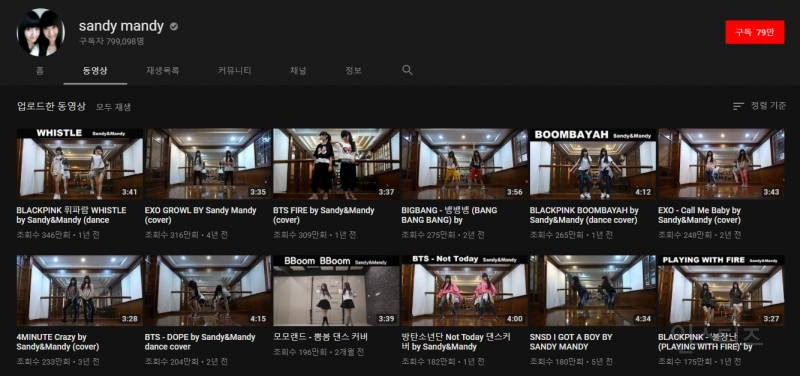Viewport: 800px width, 376px height.
Task: Open the BOOMBAYAH video thumbnail
Action: pos(593,164)
